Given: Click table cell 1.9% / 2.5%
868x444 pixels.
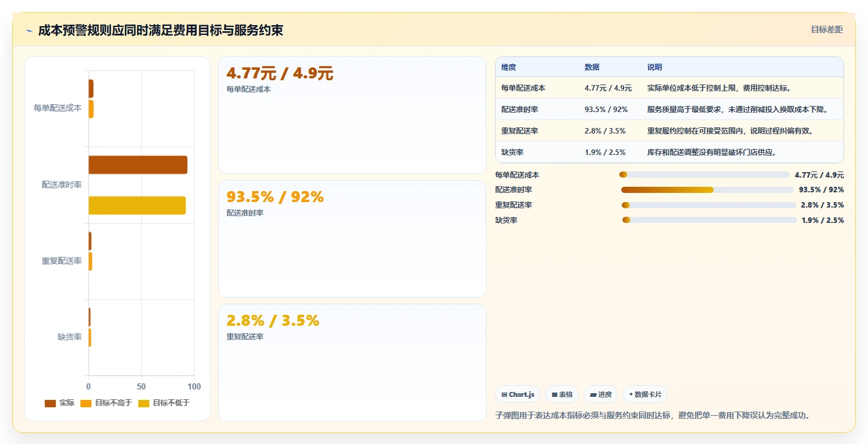Looking at the screenshot, I should (x=605, y=152).
